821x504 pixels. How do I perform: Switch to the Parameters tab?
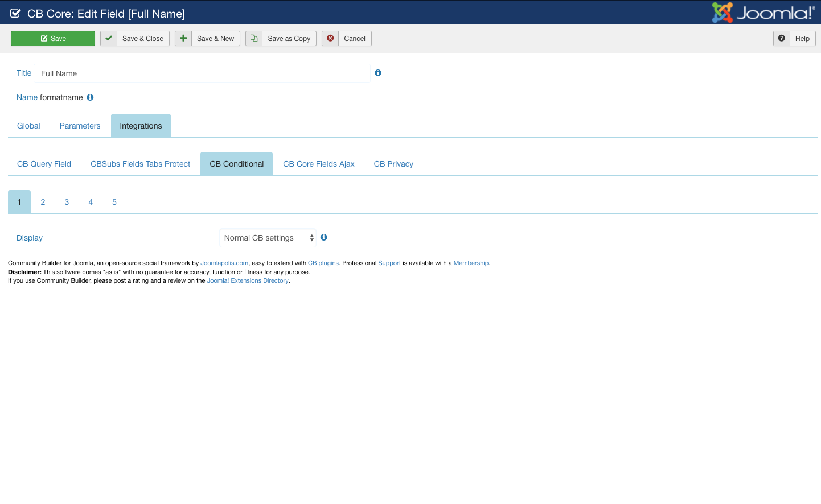pos(80,126)
